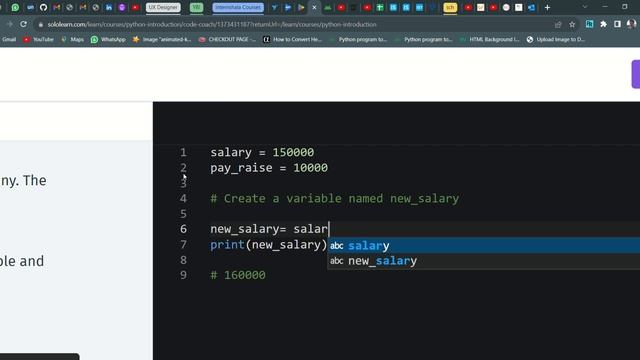The image size is (640, 360).
Task: Place cursor in 'pay_raise = 10000' line
Action: click(x=269, y=168)
